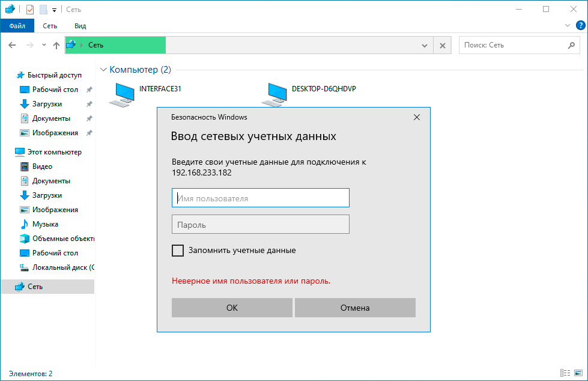Switch to large icons view in status bar
The height and width of the screenshot is (381, 588).
pos(578,373)
